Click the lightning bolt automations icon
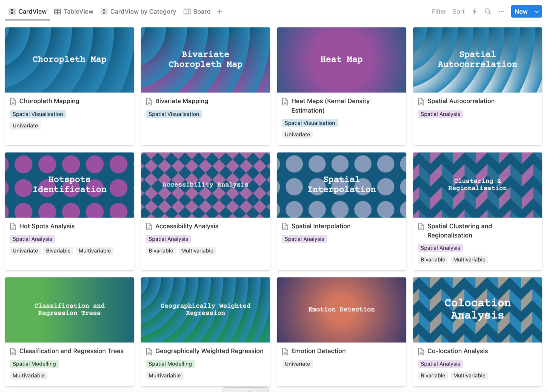The image size is (548, 392). pyautogui.click(x=475, y=12)
